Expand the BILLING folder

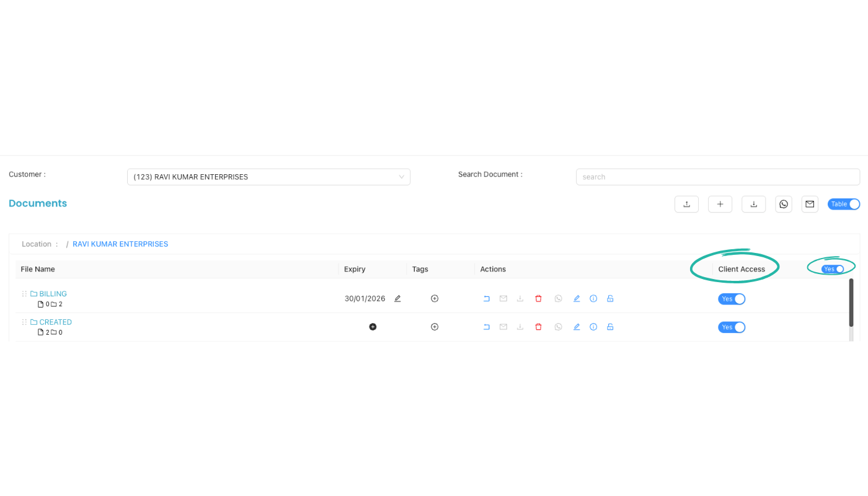[x=51, y=293]
